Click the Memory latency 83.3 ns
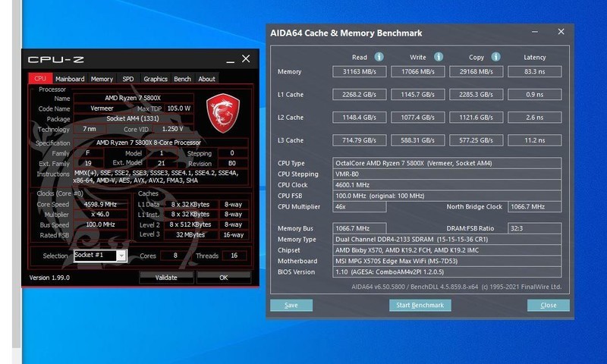The height and width of the screenshot is (364, 607). pyautogui.click(x=535, y=71)
